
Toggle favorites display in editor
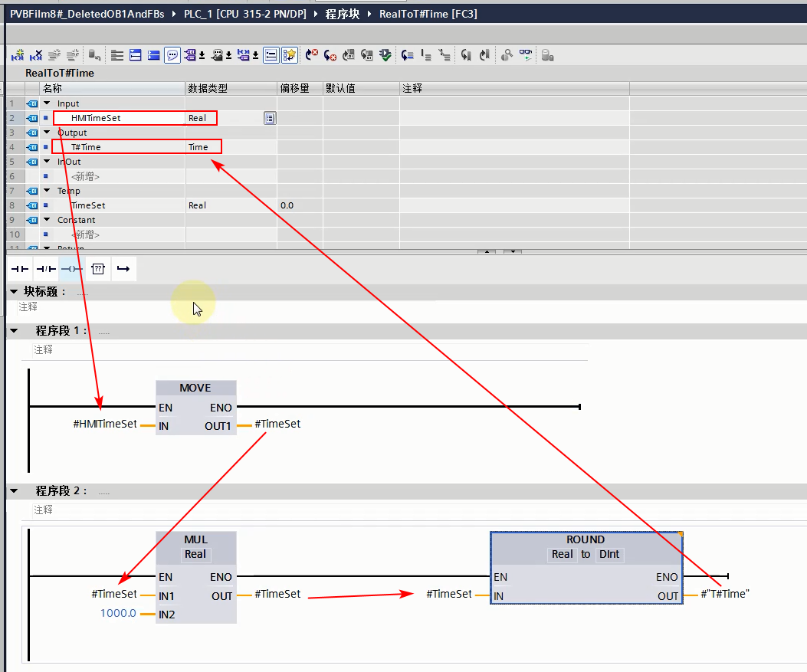tap(290, 55)
